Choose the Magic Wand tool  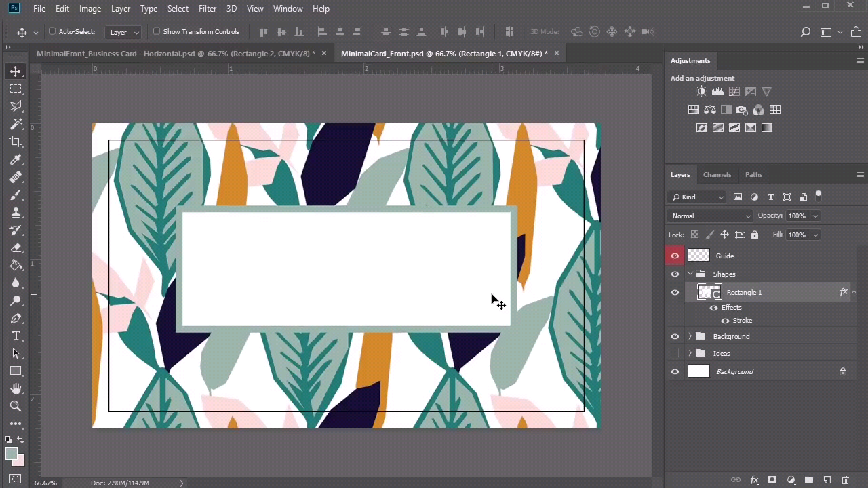16,124
